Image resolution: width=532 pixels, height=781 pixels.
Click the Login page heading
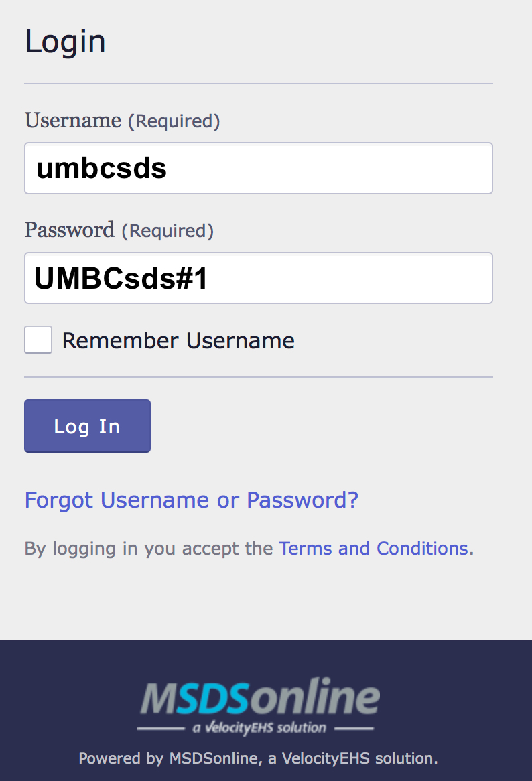click(x=65, y=41)
